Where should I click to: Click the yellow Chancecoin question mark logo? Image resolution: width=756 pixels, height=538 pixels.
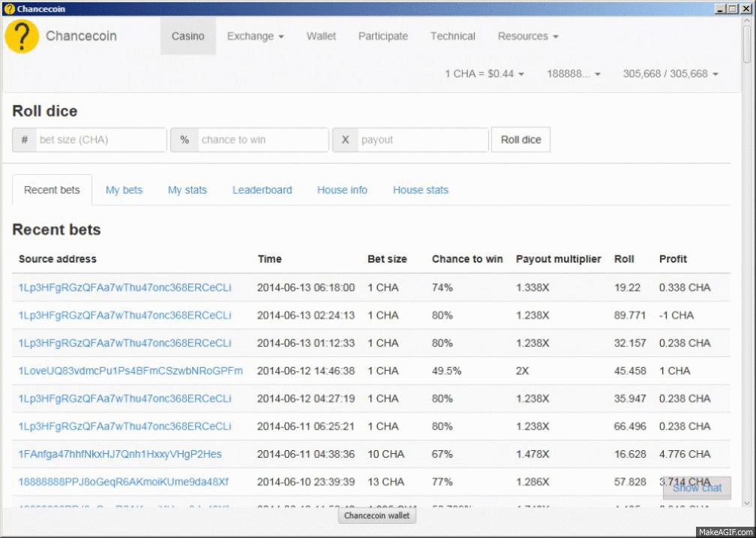[22, 36]
